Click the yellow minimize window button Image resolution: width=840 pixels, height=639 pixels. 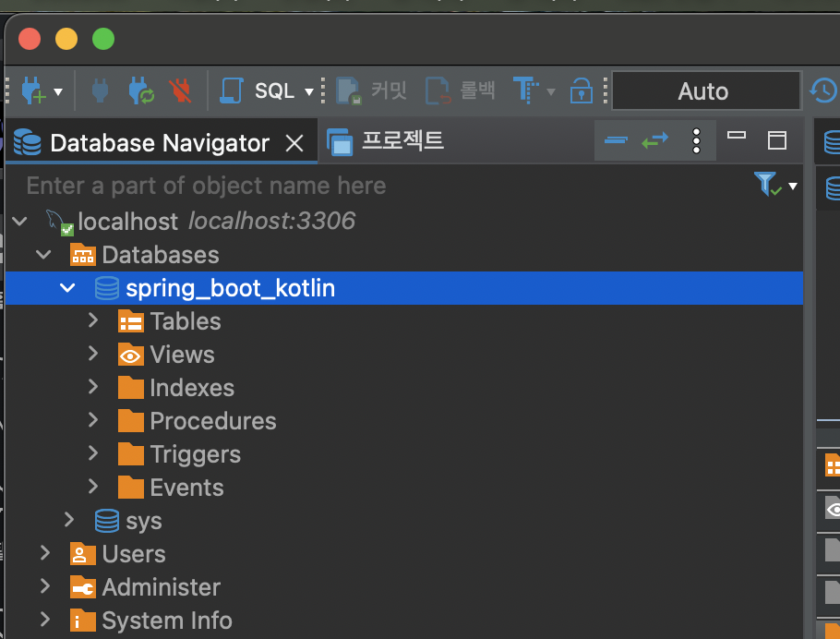point(66,39)
